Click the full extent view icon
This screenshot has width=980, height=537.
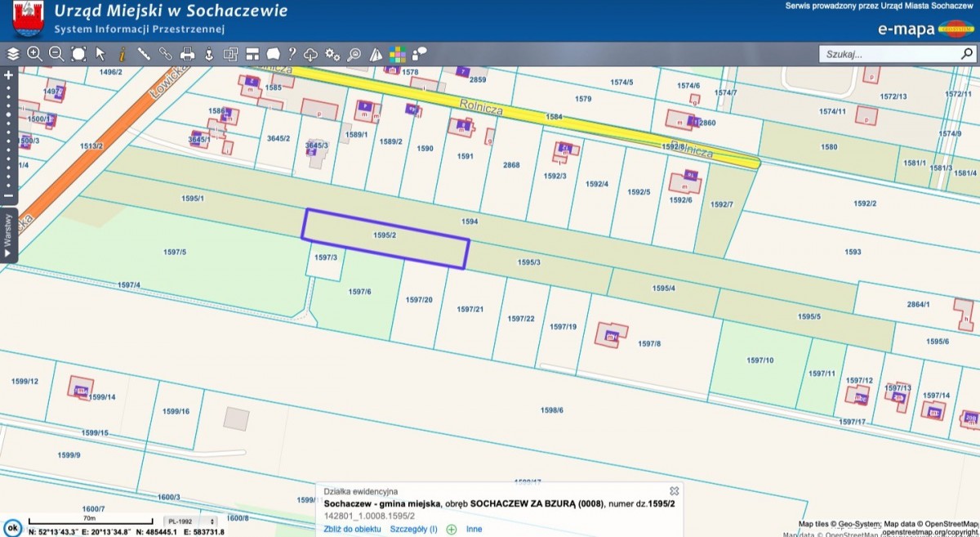click(78, 54)
